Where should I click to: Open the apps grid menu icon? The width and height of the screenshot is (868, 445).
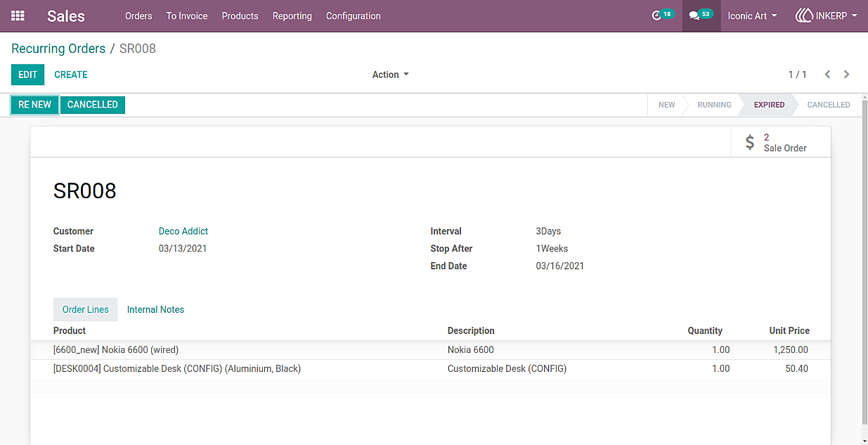point(18,15)
